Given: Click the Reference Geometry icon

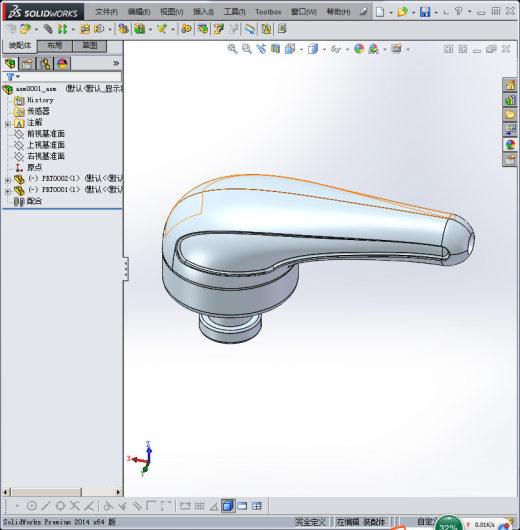Looking at the screenshot, I should click(x=162, y=29).
